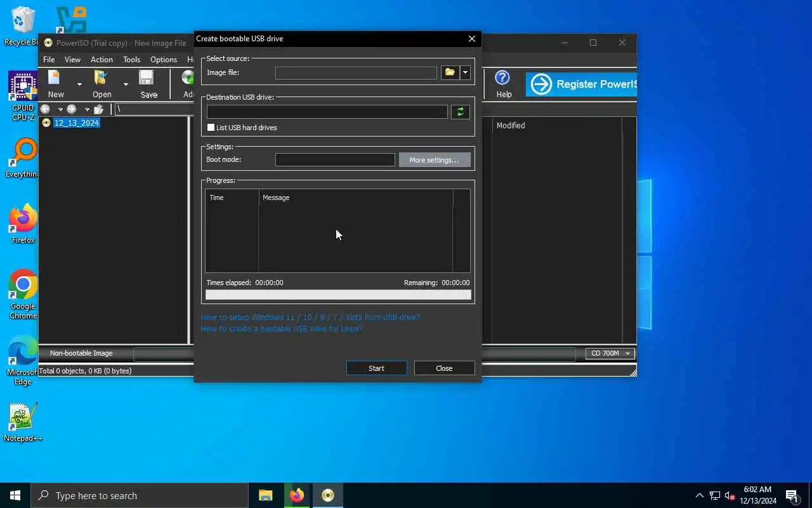Image resolution: width=812 pixels, height=508 pixels.
Task: Click the network tray icon
Action: 714,495
